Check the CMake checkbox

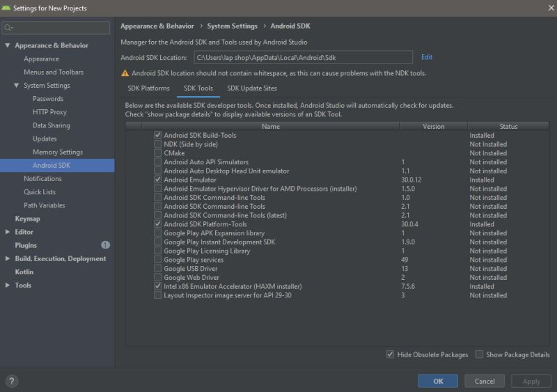coord(158,152)
